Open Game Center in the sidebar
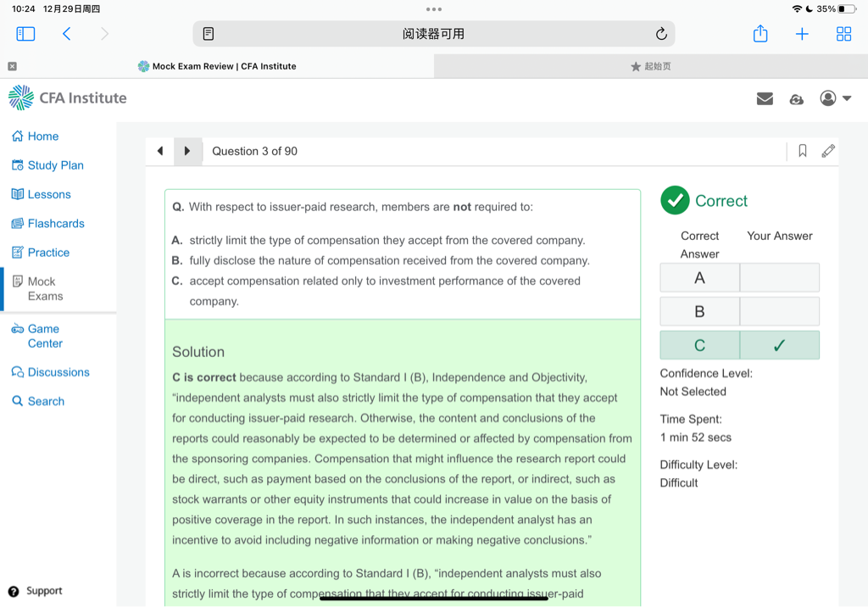 [x=37, y=337]
